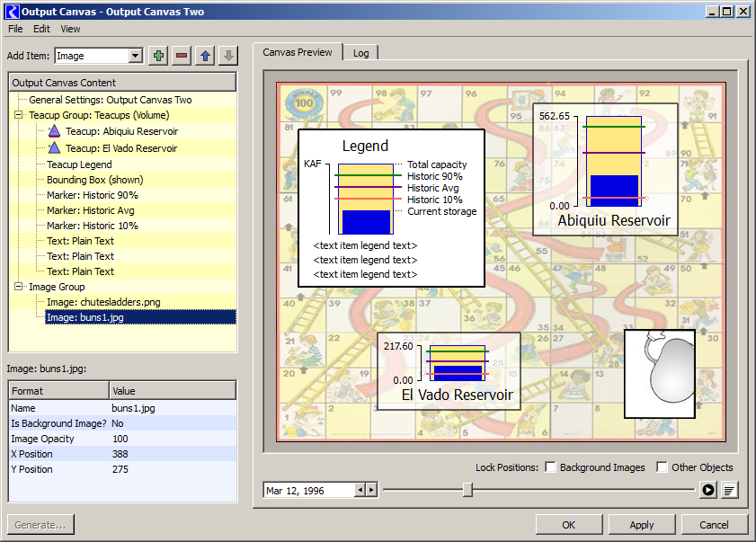756x542 pixels.
Task: Click the Format column header
Action: 58,391
